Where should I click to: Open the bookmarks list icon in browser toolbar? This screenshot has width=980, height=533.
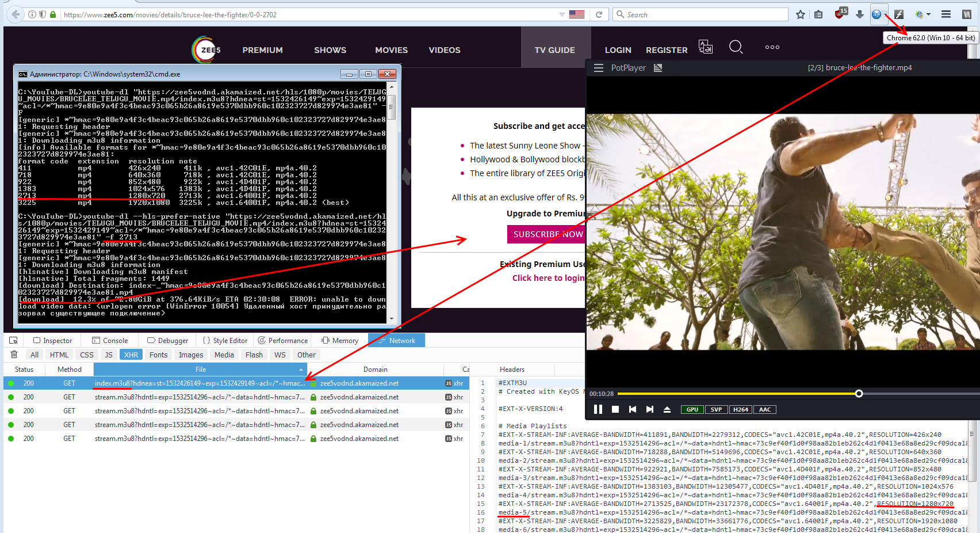click(x=818, y=14)
